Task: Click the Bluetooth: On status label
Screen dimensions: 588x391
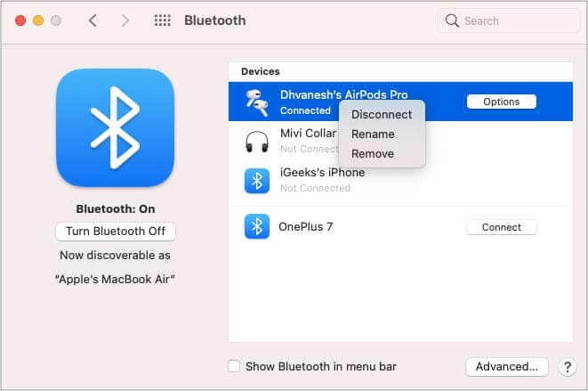Action: point(116,208)
